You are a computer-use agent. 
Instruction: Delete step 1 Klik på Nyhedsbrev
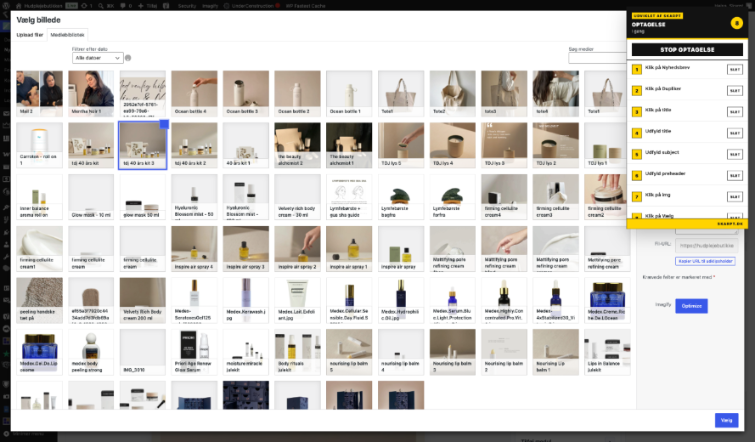tap(735, 69)
